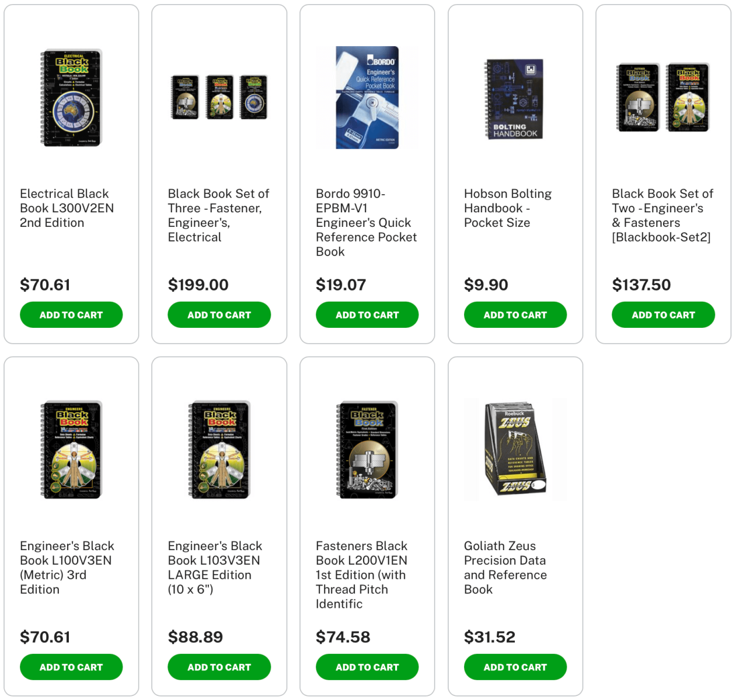Add Electrical Black Book L300V2EN to cart
This screenshot has height=700, width=736.
coord(71,314)
